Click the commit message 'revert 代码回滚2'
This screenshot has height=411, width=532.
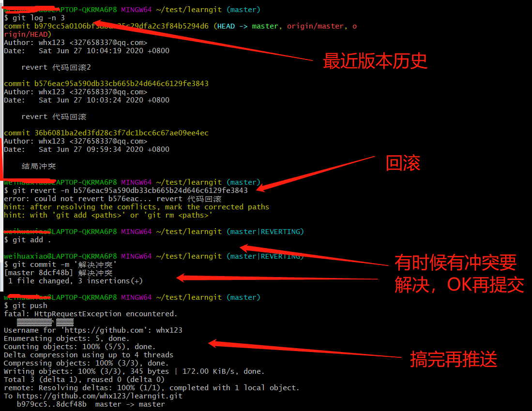click(56, 67)
